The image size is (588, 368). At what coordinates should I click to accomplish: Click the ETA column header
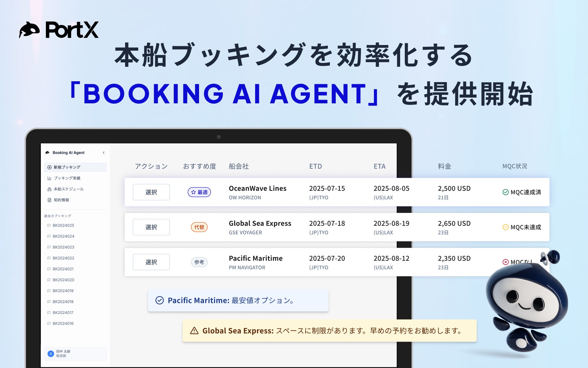[380, 166]
